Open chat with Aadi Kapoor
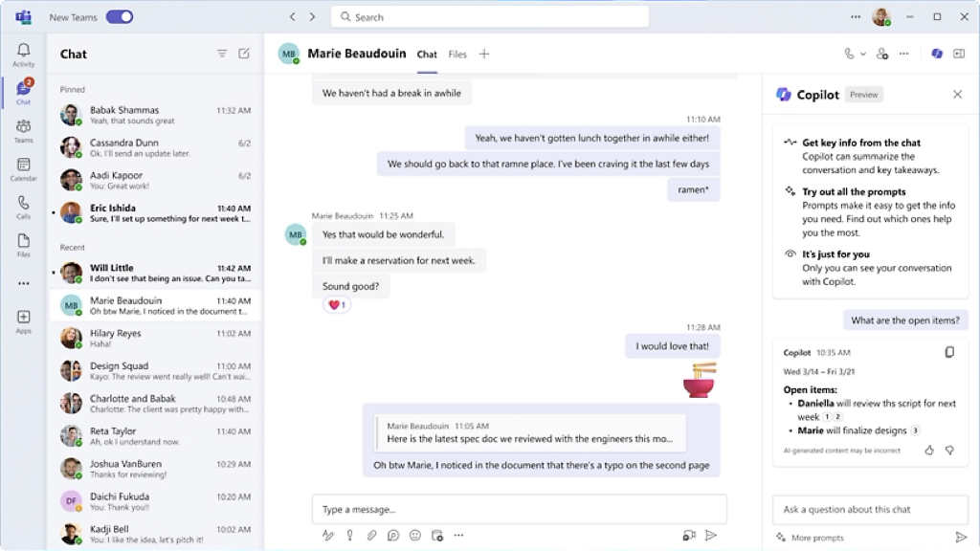The width and height of the screenshot is (980, 551). tap(156, 180)
